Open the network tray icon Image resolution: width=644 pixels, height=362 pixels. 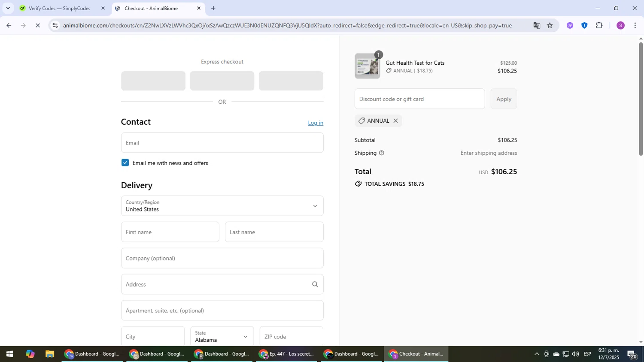click(x=566, y=354)
